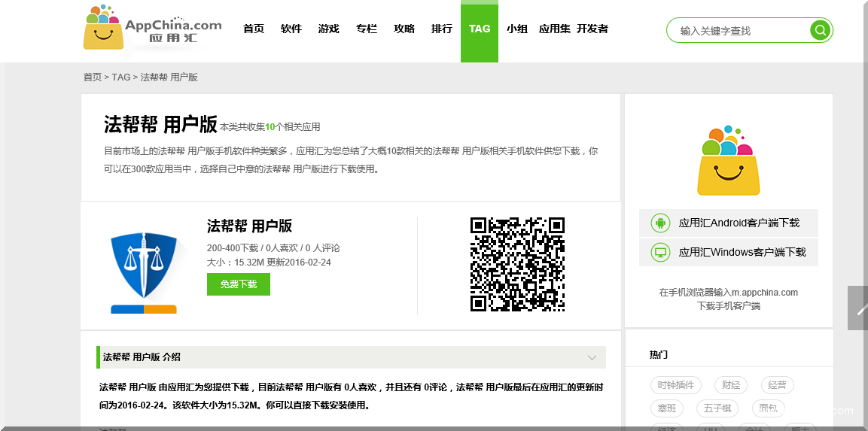Open the 法帮帮 用户版 app title link
868x431 pixels.
pyautogui.click(x=249, y=226)
